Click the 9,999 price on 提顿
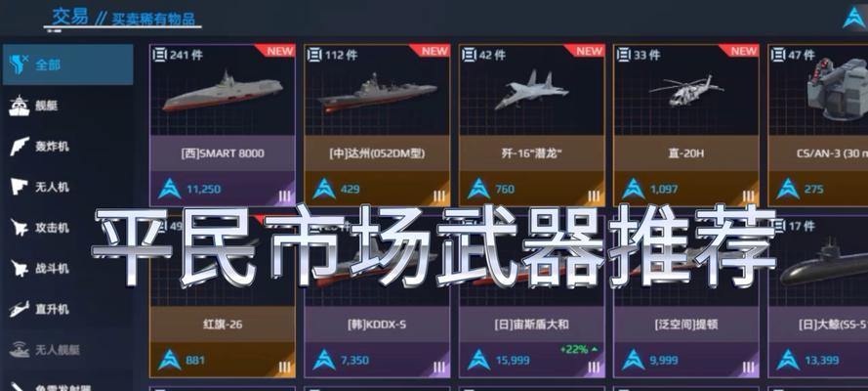 (664, 361)
